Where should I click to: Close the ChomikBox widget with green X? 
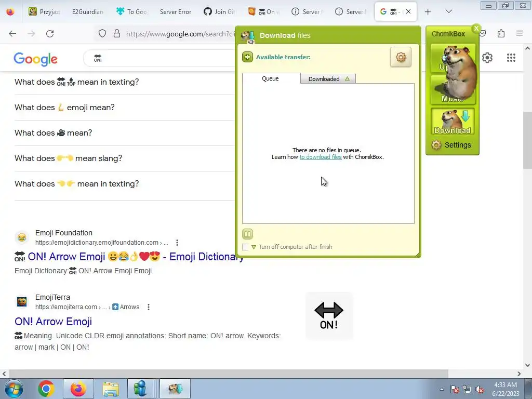click(476, 29)
